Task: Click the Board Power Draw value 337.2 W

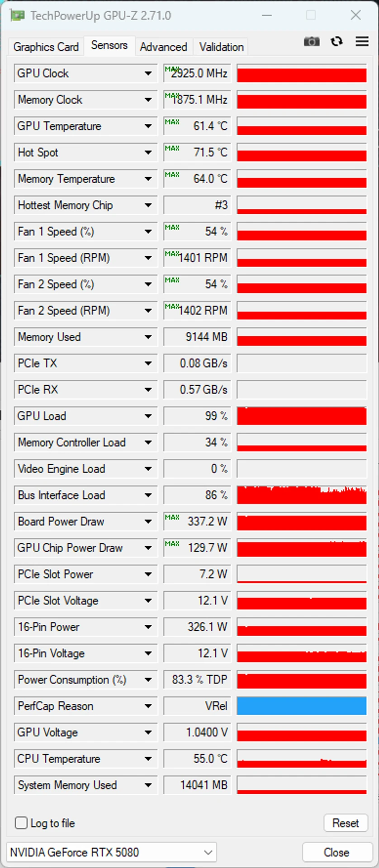Action: pyautogui.click(x=197, y=522)
